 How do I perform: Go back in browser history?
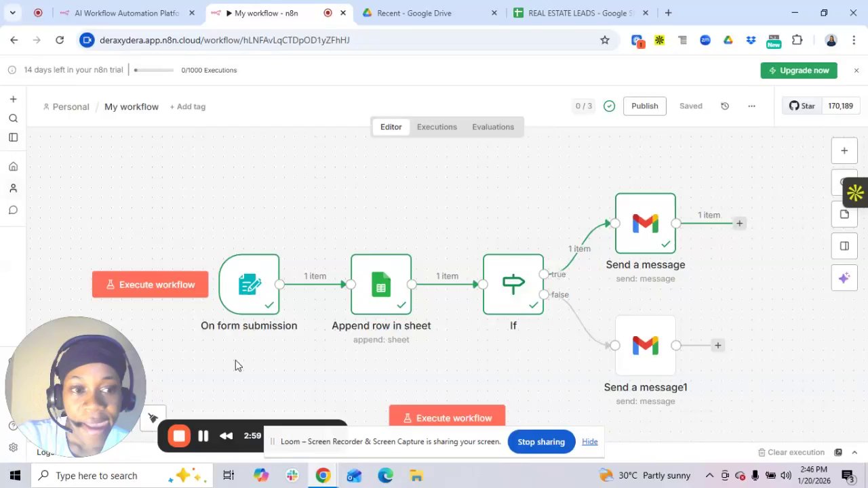tap(14, 40)
